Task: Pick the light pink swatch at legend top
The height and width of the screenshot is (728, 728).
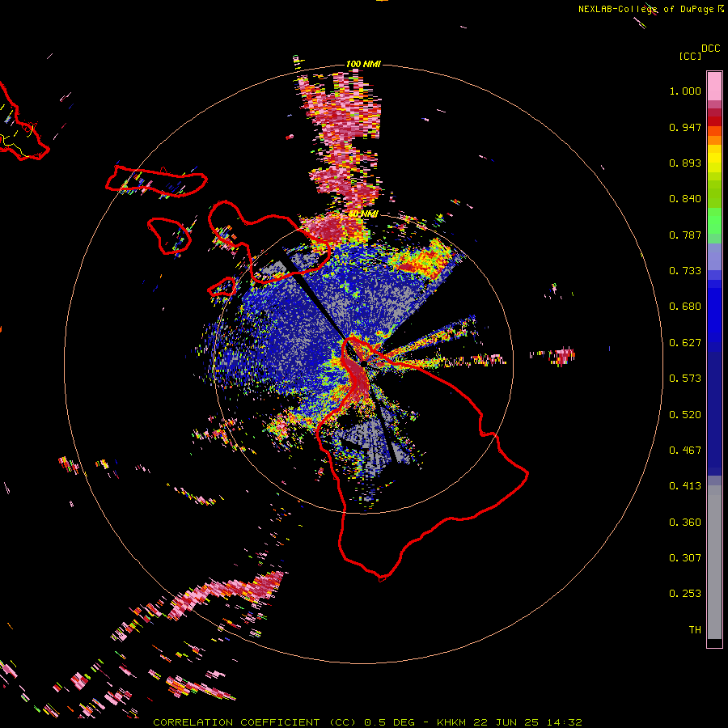Action: click(714, 86)
